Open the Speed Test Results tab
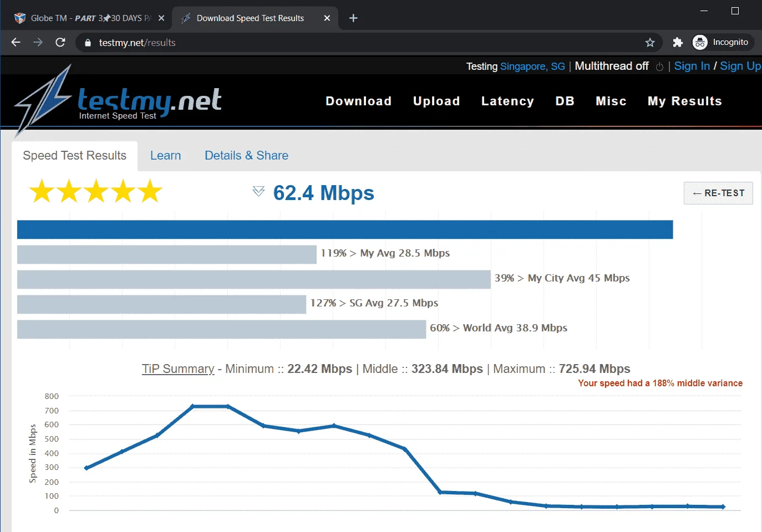Viewport: 762px width, 532px height. coord(75,156)
